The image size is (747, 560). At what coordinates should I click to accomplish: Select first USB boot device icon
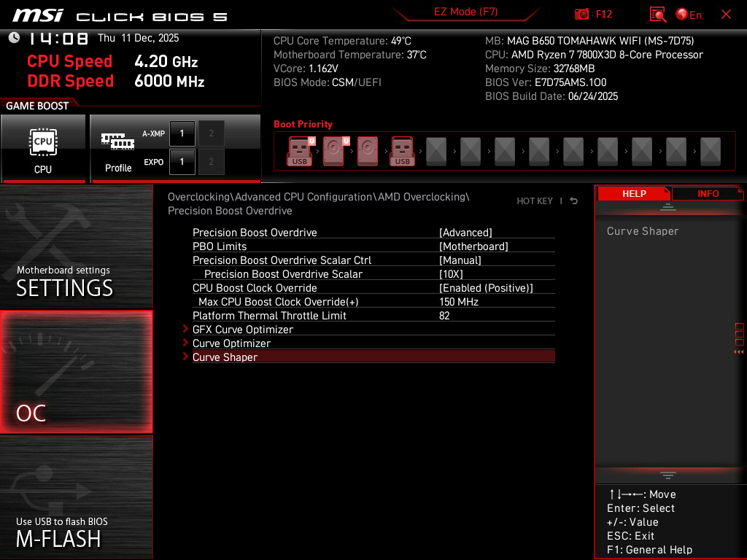tap(301, 151)
